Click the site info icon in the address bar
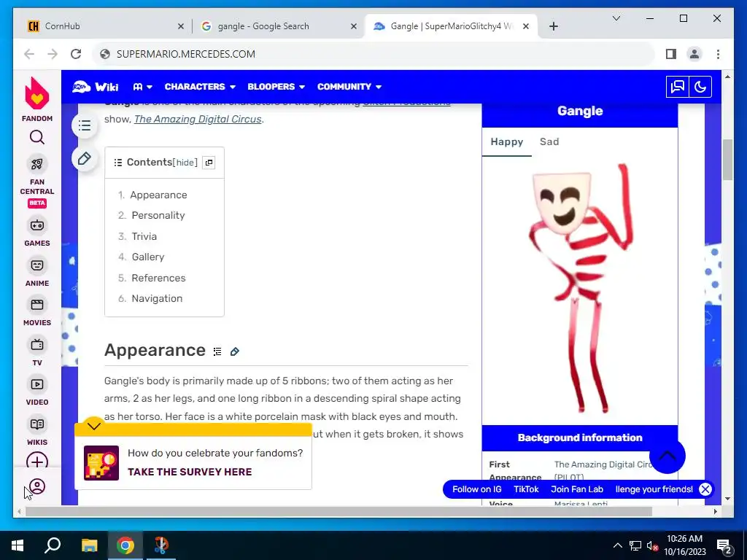Image resolution: width=747 pixels, height=560 pixels. point(105,54)
